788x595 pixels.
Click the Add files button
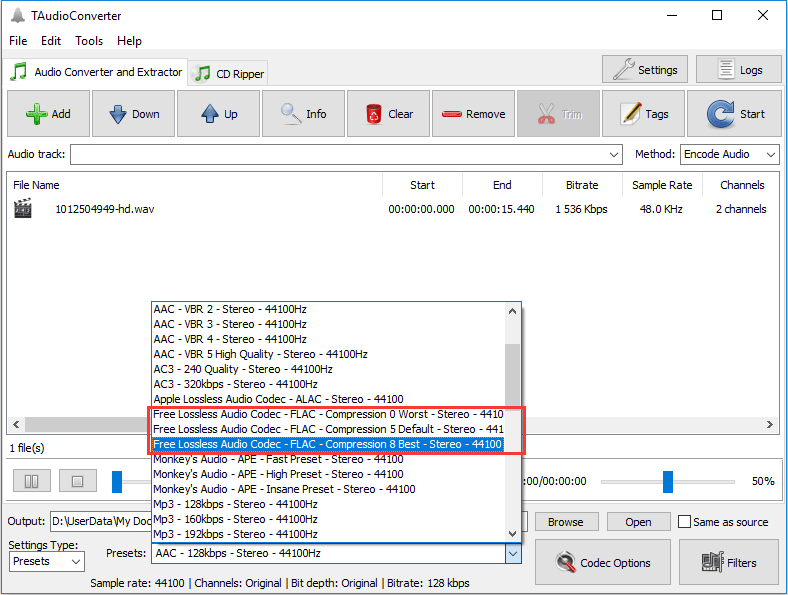coord(48,114)
